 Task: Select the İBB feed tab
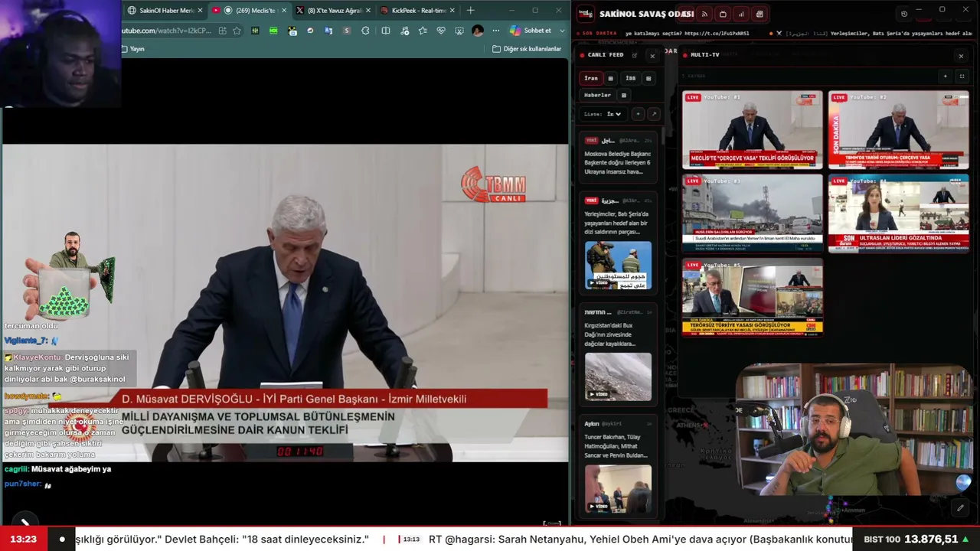click(630, 78)
